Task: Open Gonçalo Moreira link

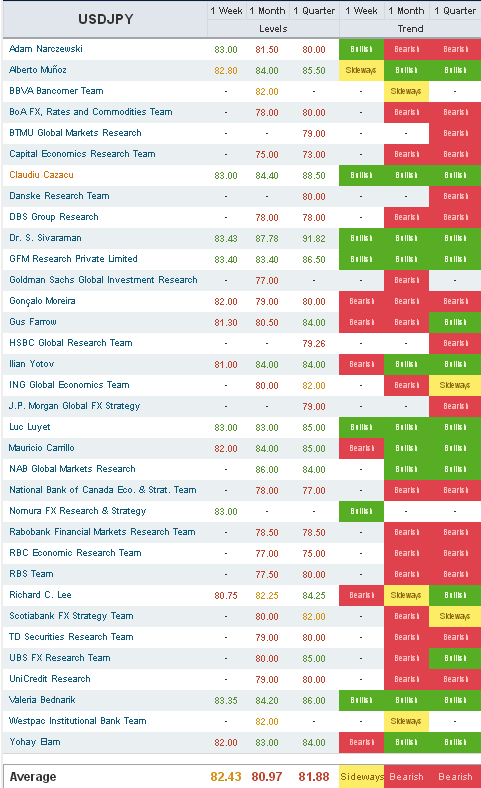Action: pyautogui.click(x=42, y=301)
